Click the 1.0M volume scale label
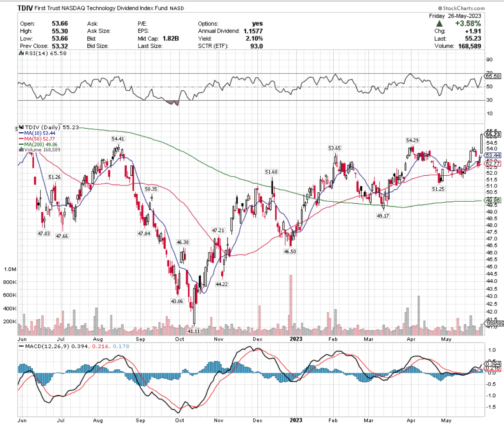 coord(10,269)
